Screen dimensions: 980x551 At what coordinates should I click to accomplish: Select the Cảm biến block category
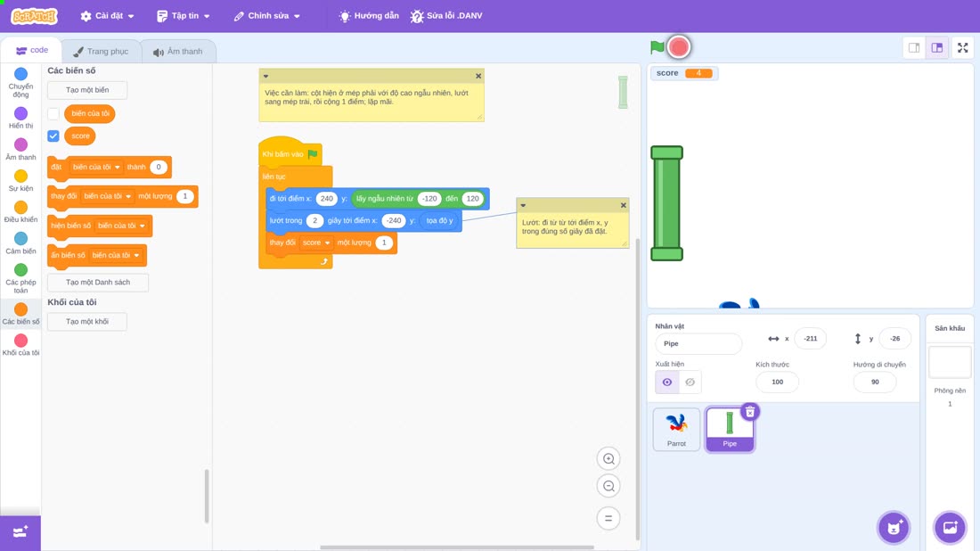[20, 243]
